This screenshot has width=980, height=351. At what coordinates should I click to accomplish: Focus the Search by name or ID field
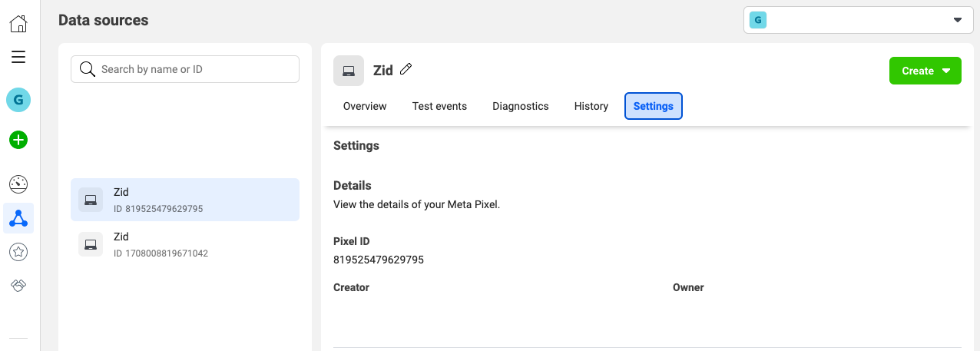coord(185,69)
